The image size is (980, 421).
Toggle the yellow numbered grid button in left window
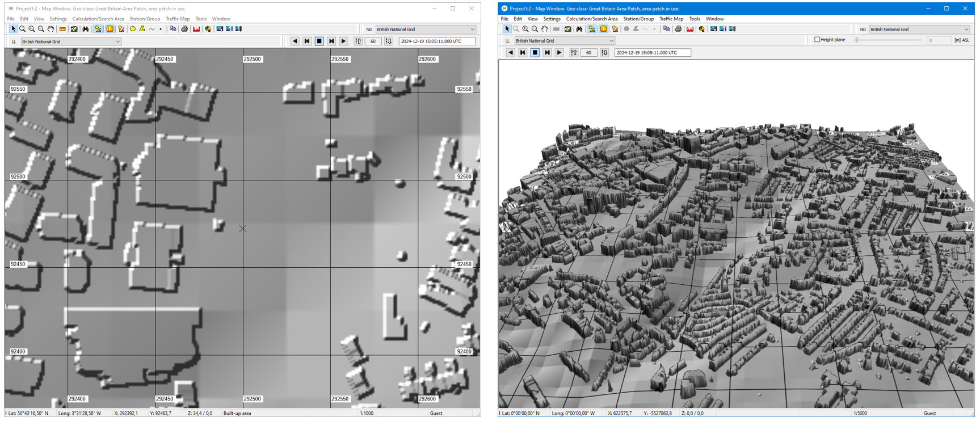110,29
